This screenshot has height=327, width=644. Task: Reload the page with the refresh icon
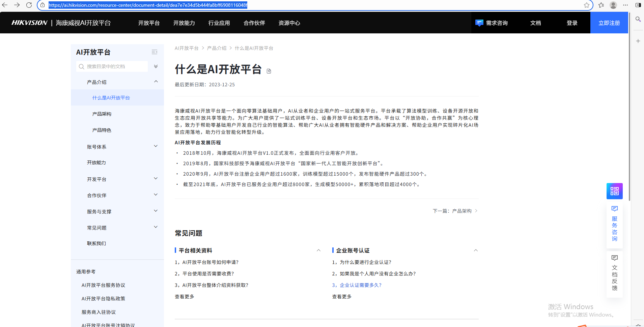click(29, 5)
